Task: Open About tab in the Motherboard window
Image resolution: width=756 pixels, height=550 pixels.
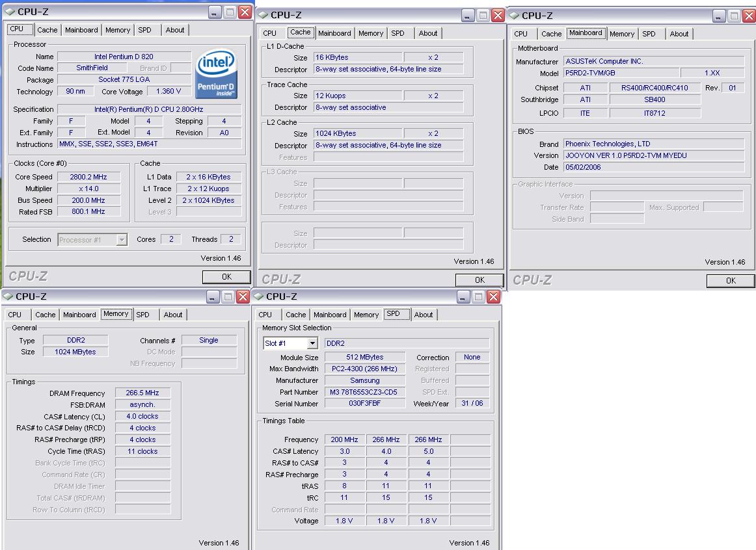Action: [679, 34]
